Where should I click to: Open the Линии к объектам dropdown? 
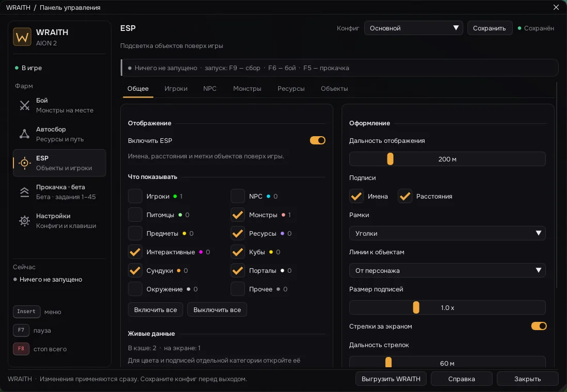click(x=447, y=270)
